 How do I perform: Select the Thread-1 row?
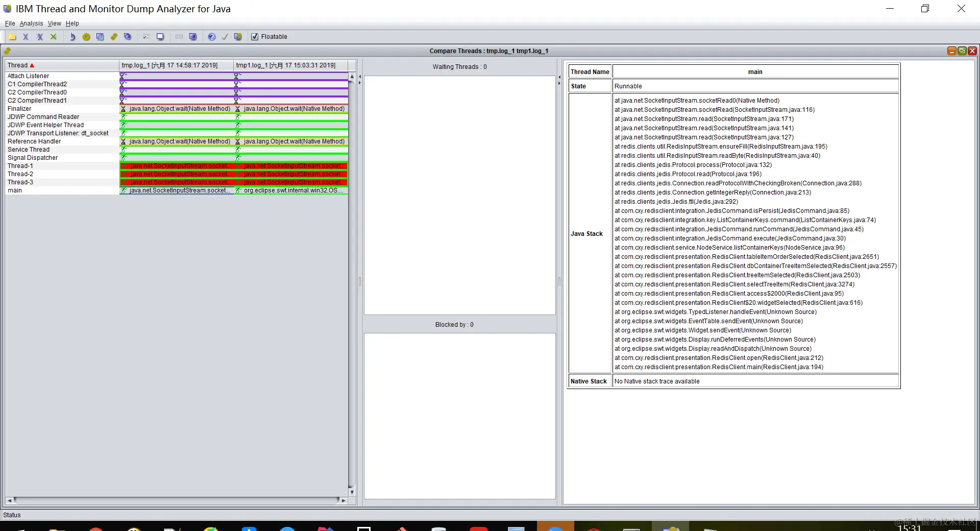62,166
